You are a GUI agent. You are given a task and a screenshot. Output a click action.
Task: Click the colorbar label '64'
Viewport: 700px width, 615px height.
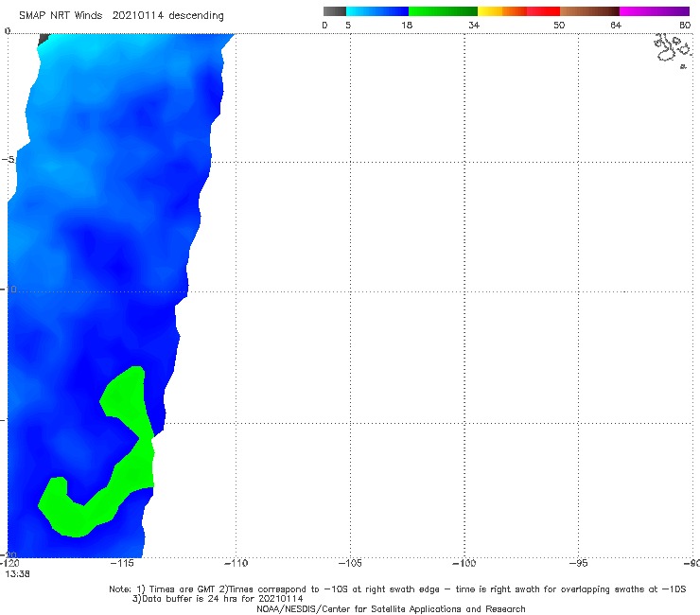[x=616, y=25]
